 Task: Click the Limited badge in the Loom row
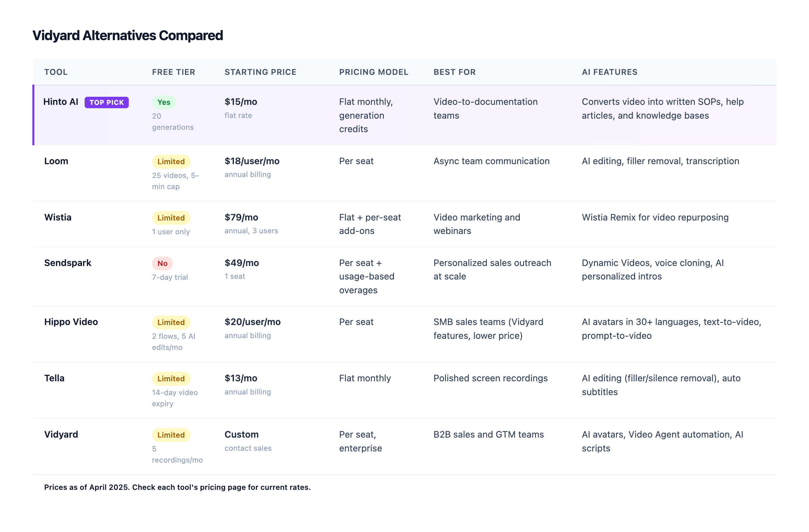(x=171, y=161)
